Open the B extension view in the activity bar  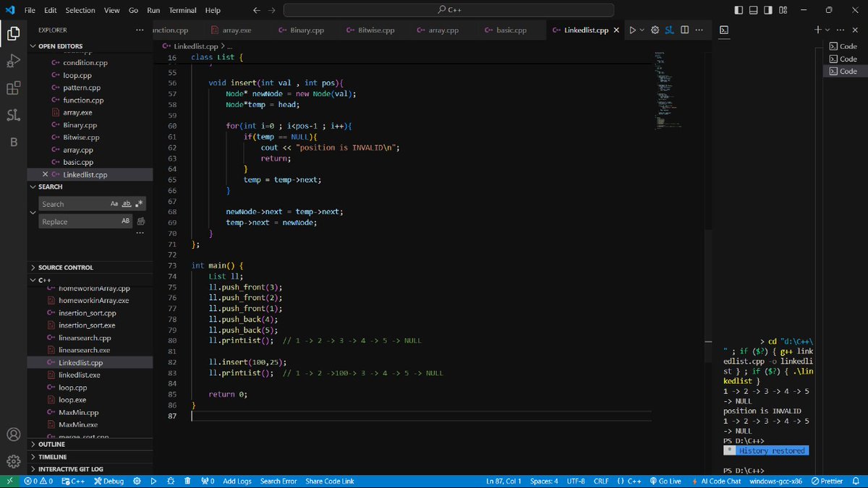click(x=13, y=142)
